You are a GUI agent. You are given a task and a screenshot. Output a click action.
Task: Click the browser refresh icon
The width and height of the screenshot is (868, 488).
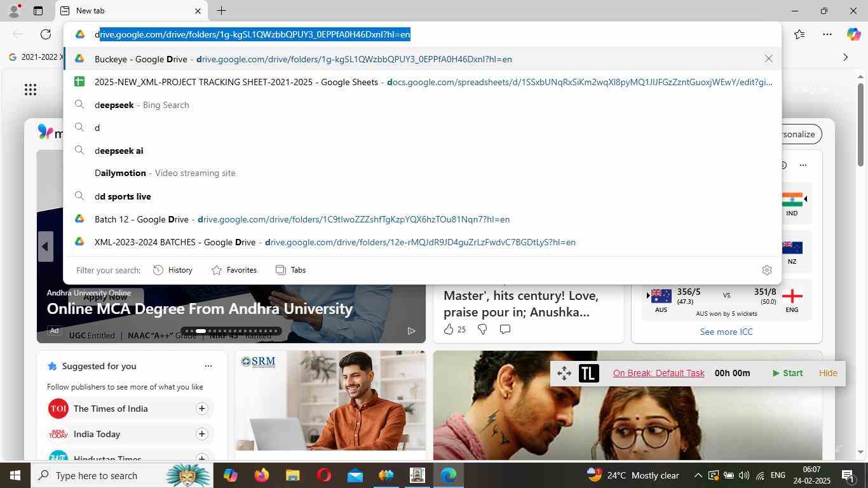coord(45,34)
